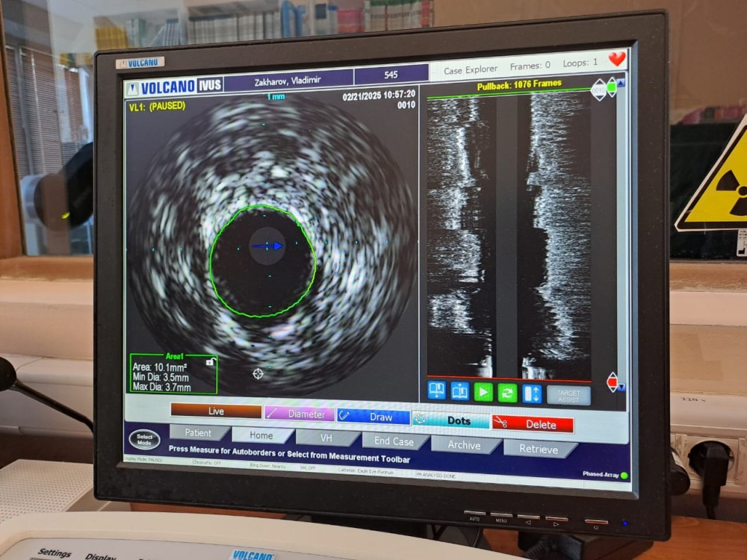Toggle loop playback with green repeat icon
The width and height of the screenshot is (747, 560).
click(x=507, y=393)
